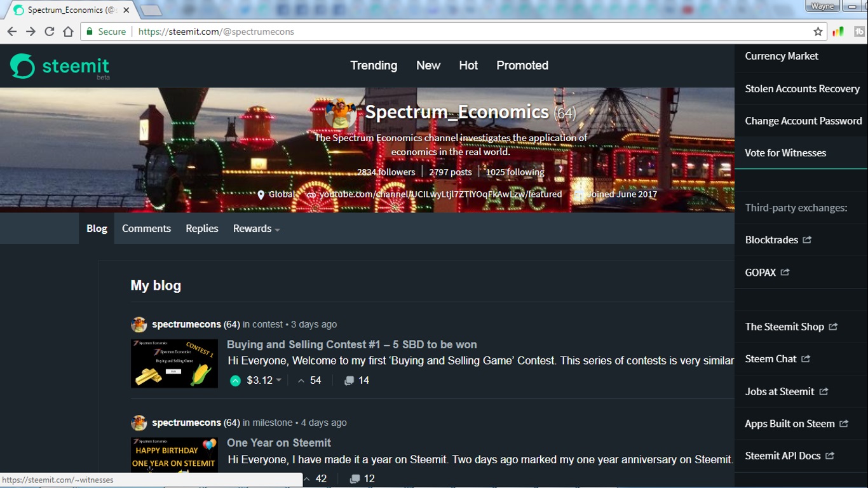Click the Spectrum_Economics profile name
The image size is (868, 488).
pos(457,112)
